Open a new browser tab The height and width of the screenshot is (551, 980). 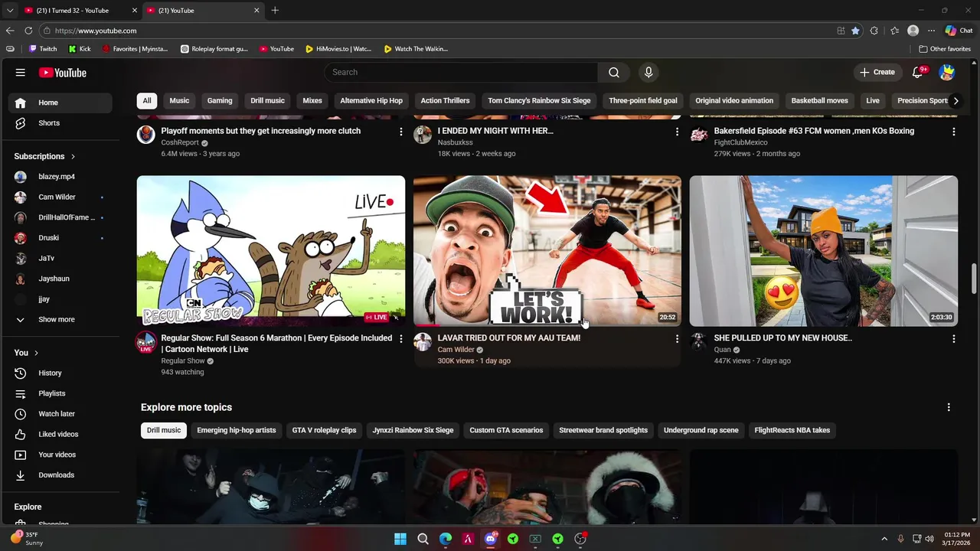click(275, 11)
